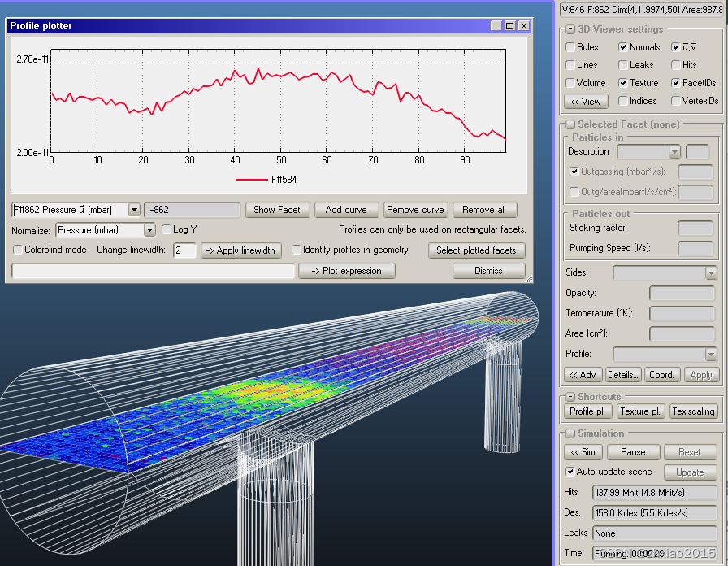728x566 pixels.
Task: Click the Update button
Action: [690, 472]
